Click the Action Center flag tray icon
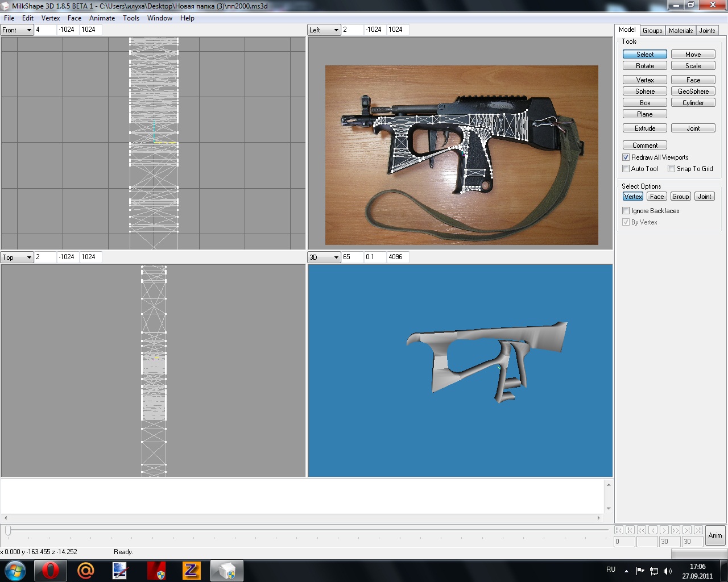Viewport: 728px width, 582px height. [640, 571]
